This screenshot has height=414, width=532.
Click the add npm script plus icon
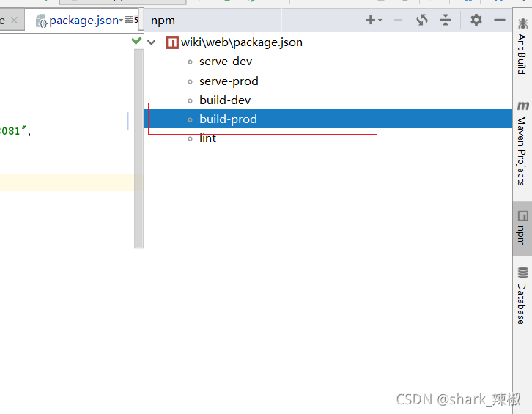tap(370, 20)
